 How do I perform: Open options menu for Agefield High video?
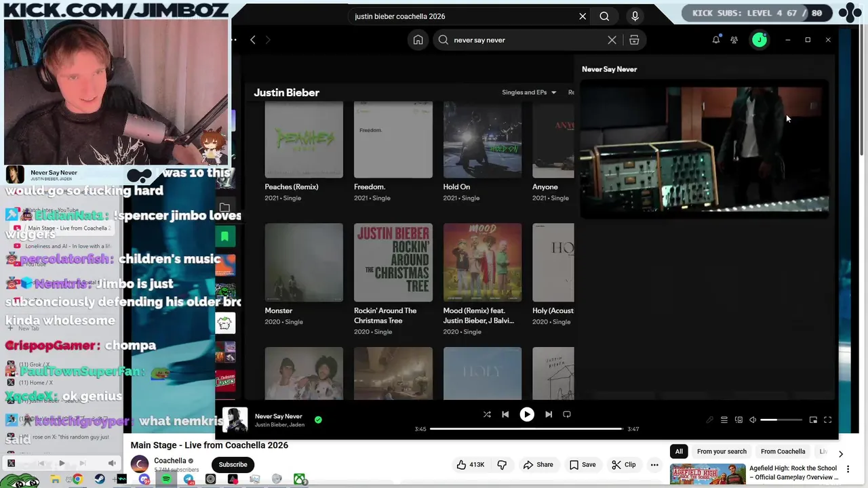pos(848,469)
